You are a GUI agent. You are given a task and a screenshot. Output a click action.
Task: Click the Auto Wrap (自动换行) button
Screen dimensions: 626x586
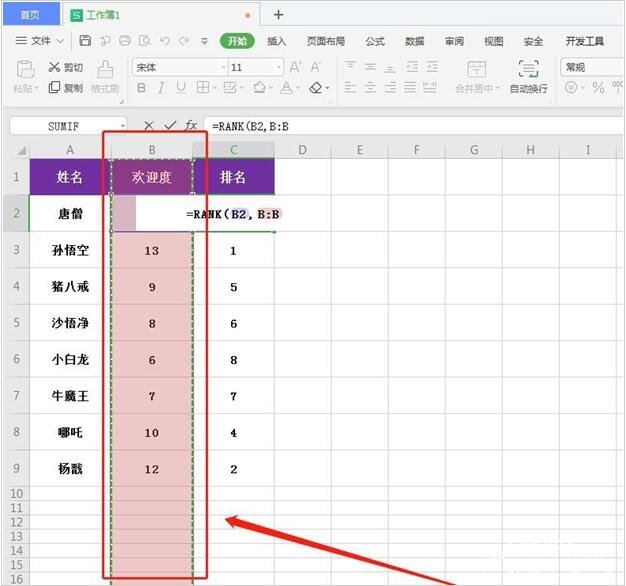pyautogui.click(x=528, y=77)
